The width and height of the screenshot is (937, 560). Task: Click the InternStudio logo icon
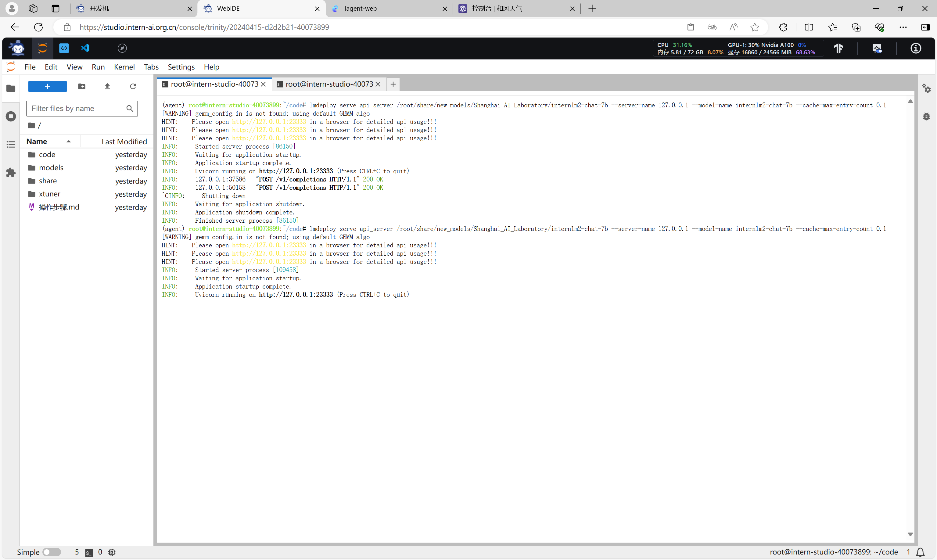pos(17,48)
